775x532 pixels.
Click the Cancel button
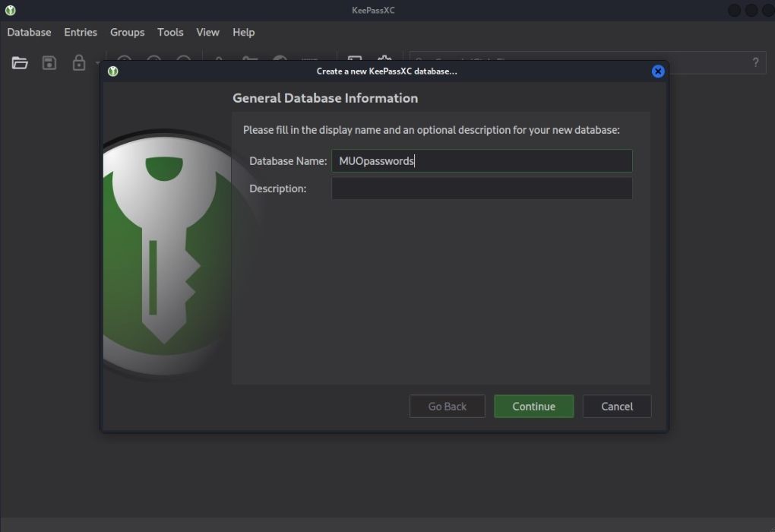(x=617, y=406)
